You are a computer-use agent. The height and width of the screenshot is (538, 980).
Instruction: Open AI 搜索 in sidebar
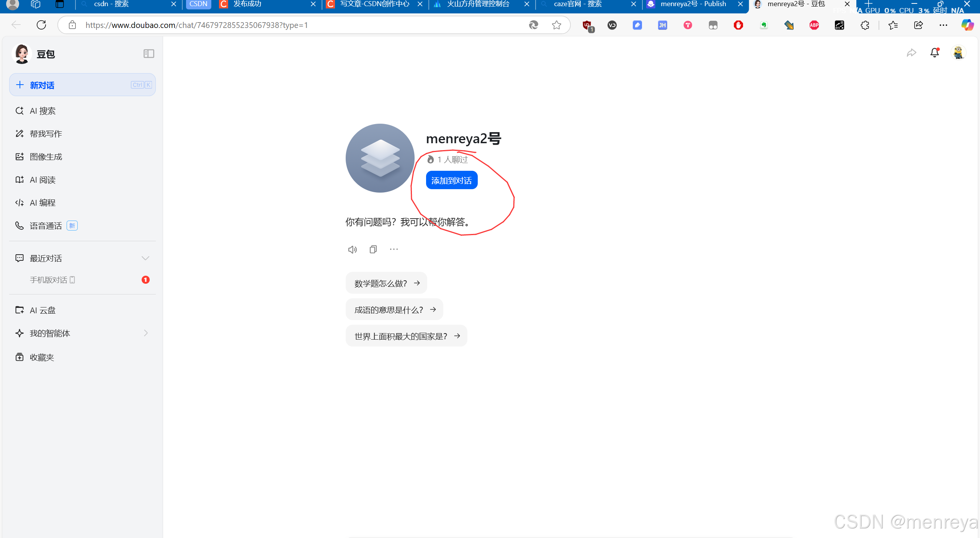[42, 111]
